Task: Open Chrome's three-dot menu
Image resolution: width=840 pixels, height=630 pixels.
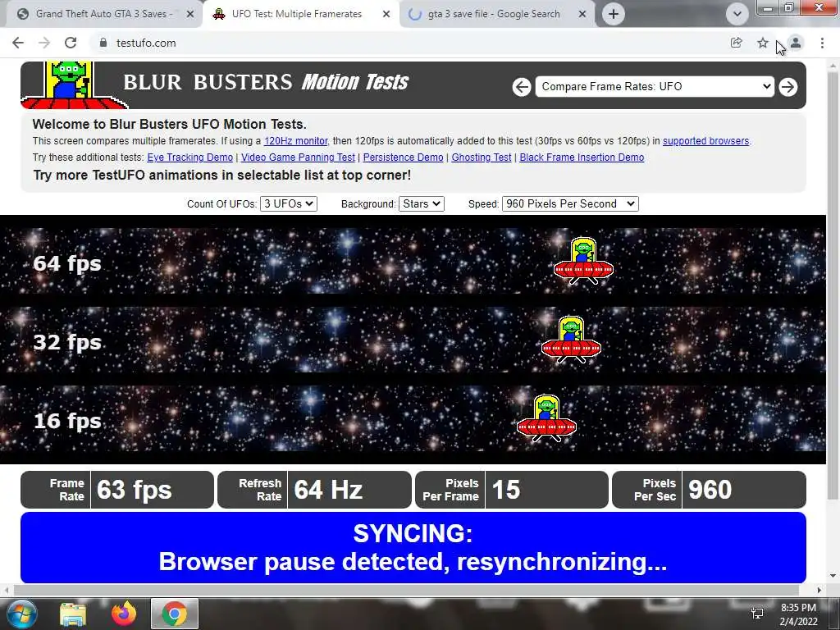Action: [822, 43]
